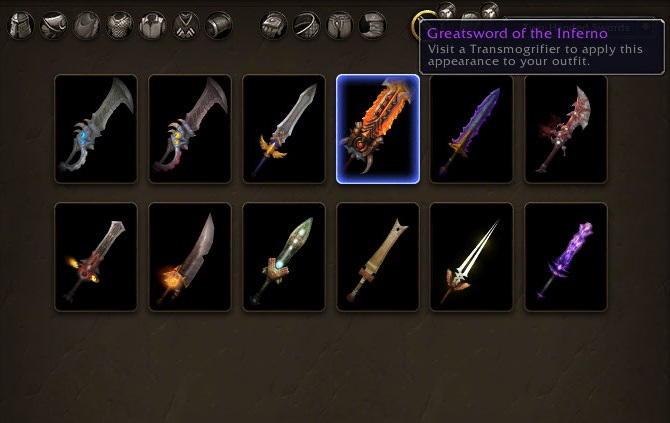Screen dimensions: 670x423
Task: Select the Tabard slot icon
Action: coord(185,25)
